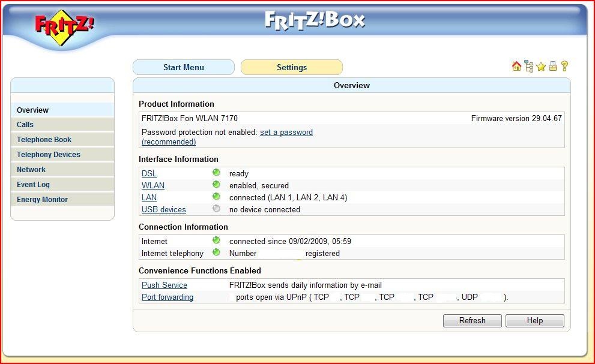This screenshot has width=595, height=364.
Task: Click the Refresh button
Action: click(x=473, y=321)
